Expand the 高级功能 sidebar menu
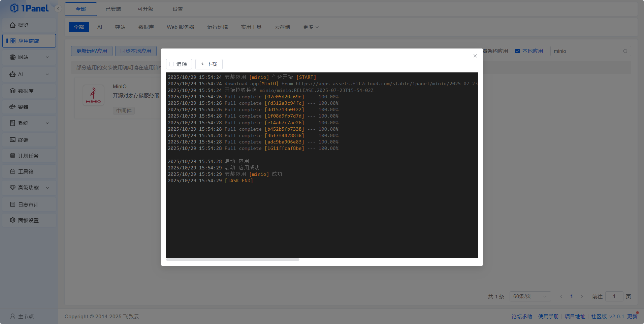Image resolution: width=644 pixels, height=324 pixels. tap(29, 188)
